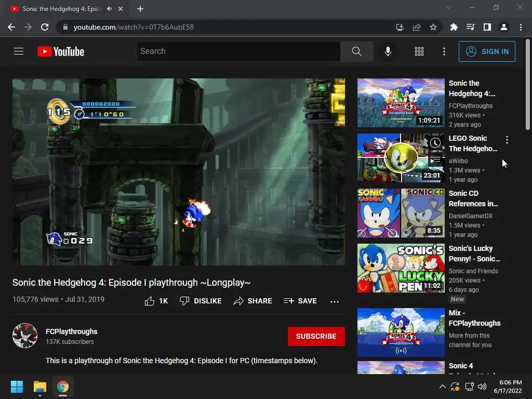Open the FCPlaythroughs channel name link
Viewport: 532px width, 399px height.
[x=72, y=331]
